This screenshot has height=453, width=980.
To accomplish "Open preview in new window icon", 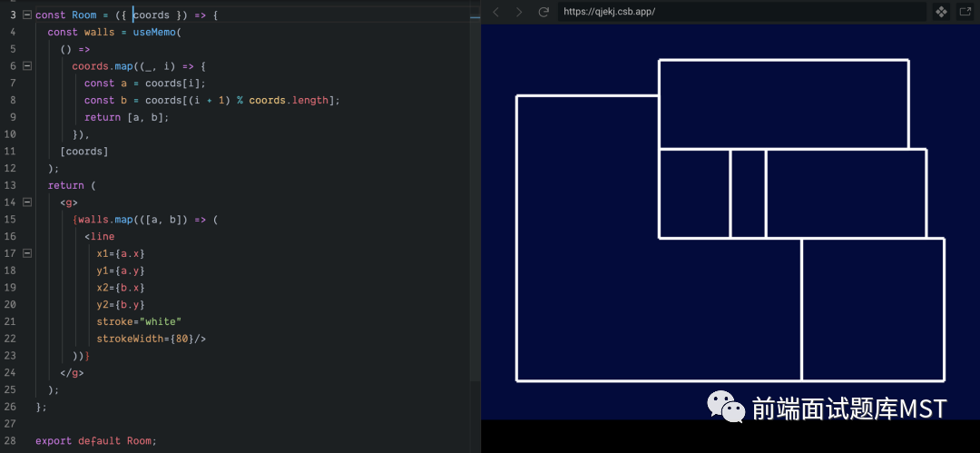I will point(965,11).
